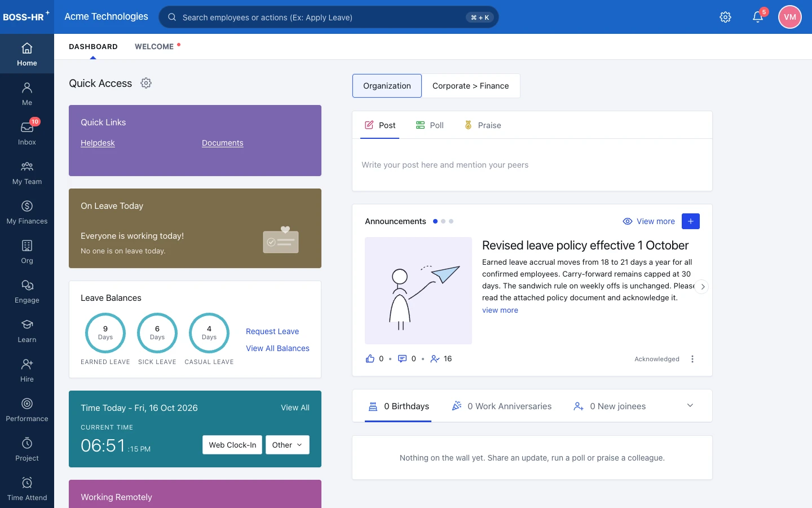Click the Web Clock-In button
Image resolution: width=812 pixels, height=508 pixels.
pyautogui.click(x=232, y=445)
